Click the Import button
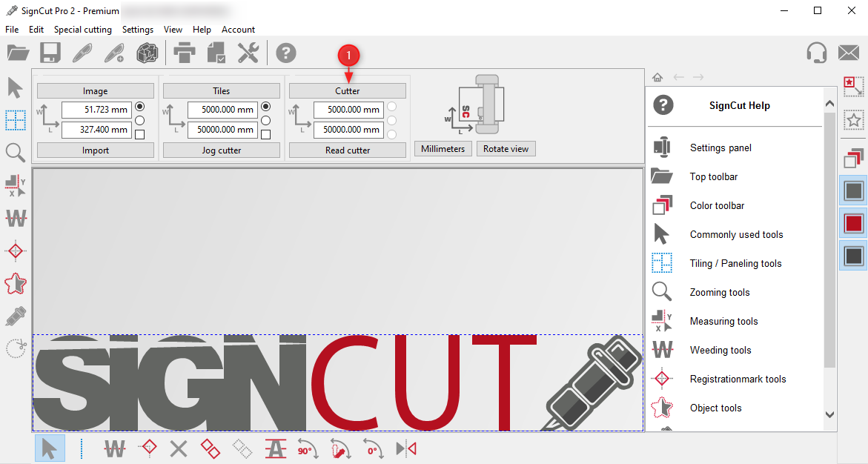868x464 pixels. click(x=95, y=150)
